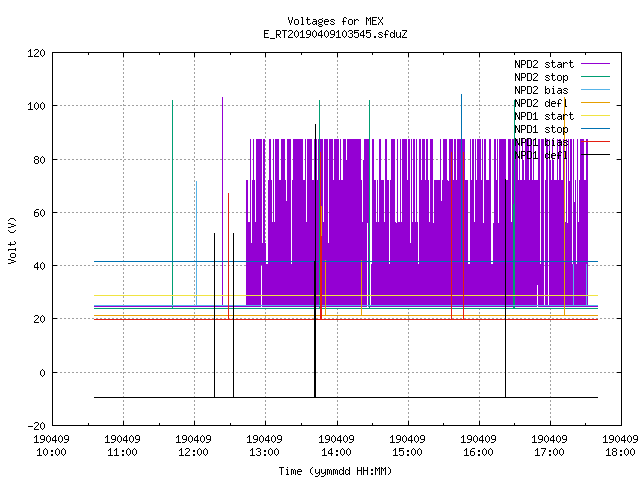Click purple line sample for NPD2 start
Viewport: 640px width, 480px height.
pos(595,64)
